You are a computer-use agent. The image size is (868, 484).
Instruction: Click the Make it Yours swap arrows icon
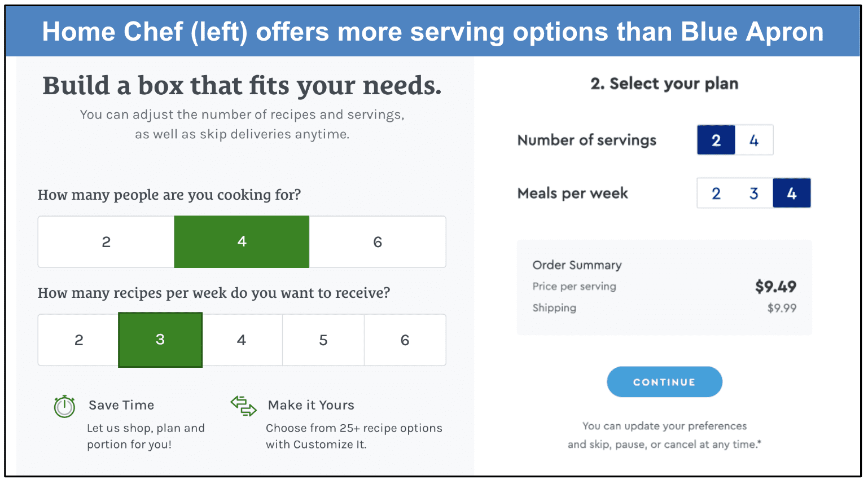(x=244, y=406)
